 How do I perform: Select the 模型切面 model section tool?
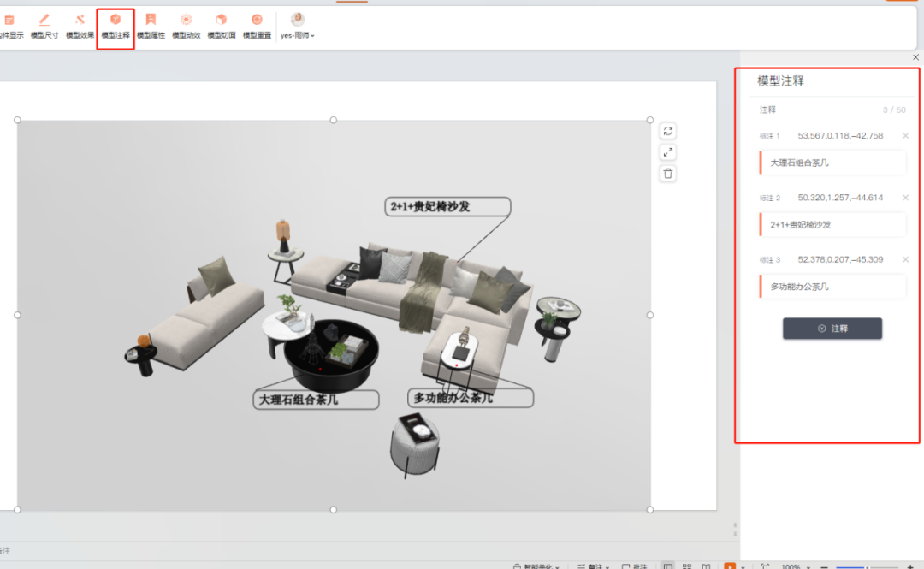(x=222, y=23)
